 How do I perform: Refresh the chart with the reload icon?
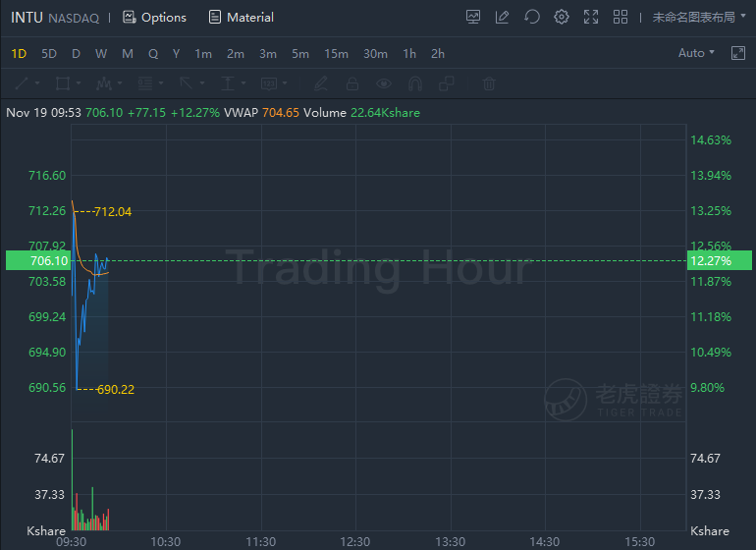[x=532, y=18]
